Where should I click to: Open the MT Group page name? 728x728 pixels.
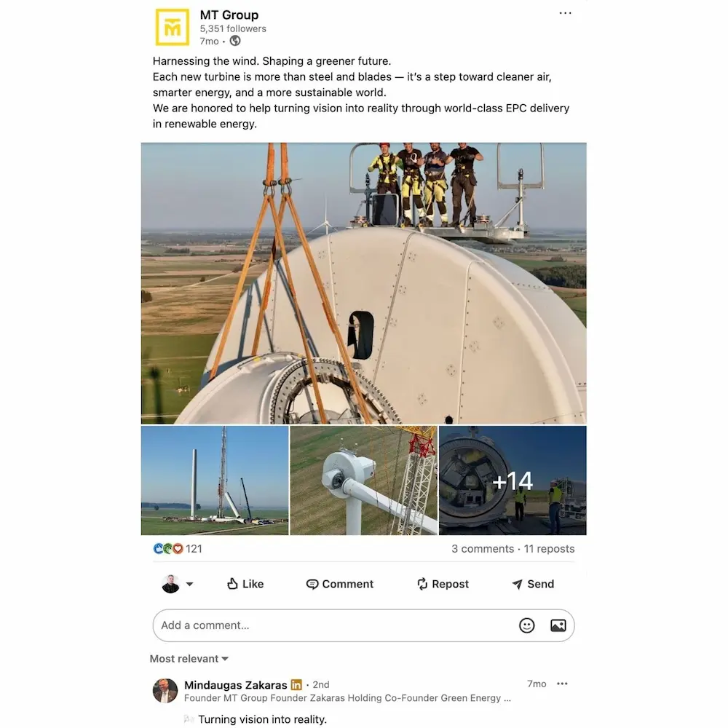pyautogui.click(x=229, y=15)
